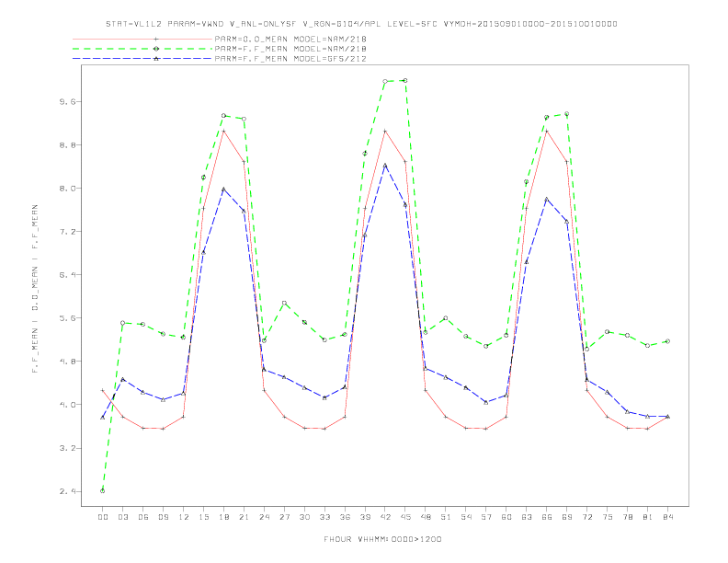Click y-axis tick label 3.2

(x=67, y=448)
